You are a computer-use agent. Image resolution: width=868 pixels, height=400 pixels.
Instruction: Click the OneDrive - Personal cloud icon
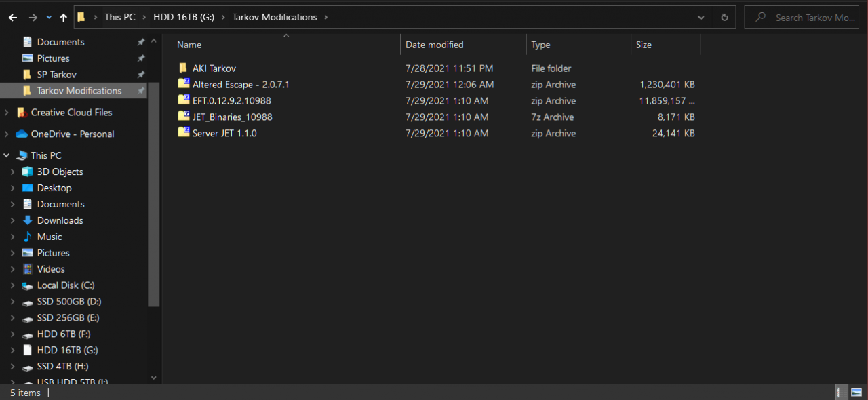[21, 134]
